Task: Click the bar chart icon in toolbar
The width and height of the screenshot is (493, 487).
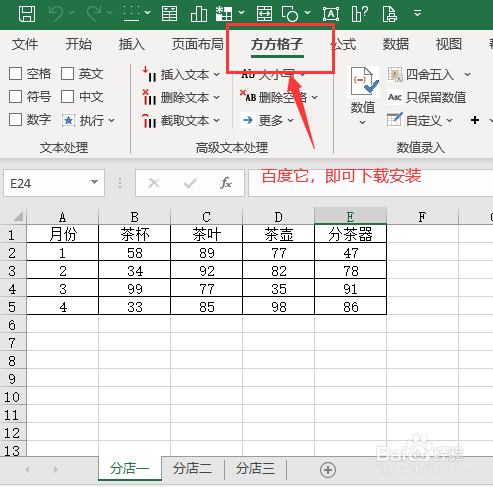Action: click(199, 14)
